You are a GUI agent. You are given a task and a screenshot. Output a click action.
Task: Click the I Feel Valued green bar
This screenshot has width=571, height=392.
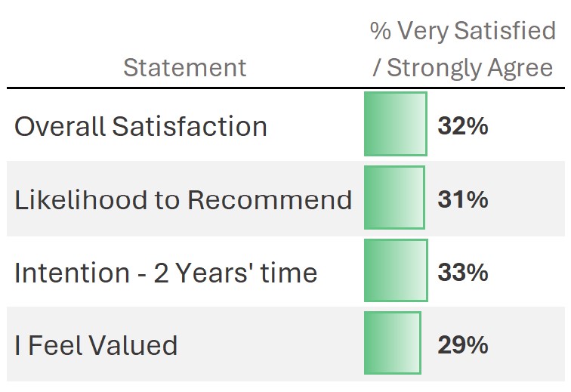click(392, 343)
